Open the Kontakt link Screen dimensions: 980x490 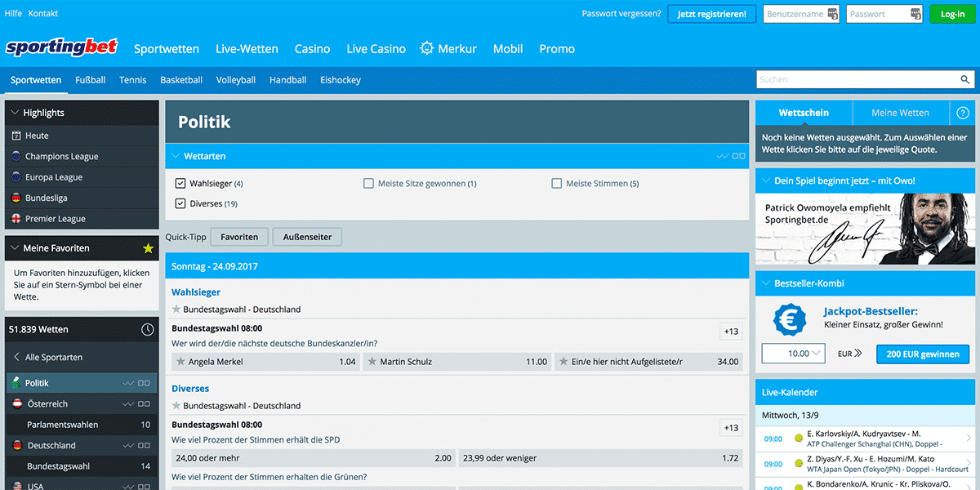tap(43, 14)
